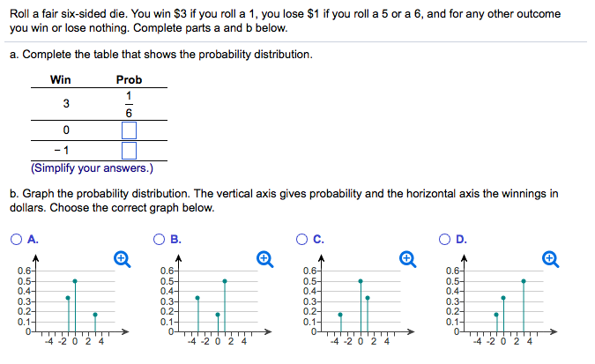
Task: Enlarge graph C with zoom icon
Action: pyautogui.click(x=406, y=258)
